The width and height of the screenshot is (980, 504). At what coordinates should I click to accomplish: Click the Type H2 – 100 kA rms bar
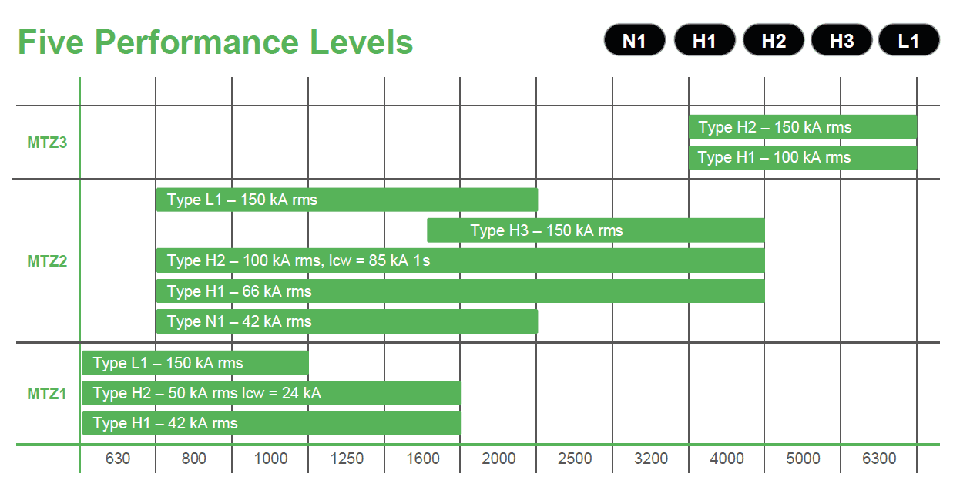(460, 261)
